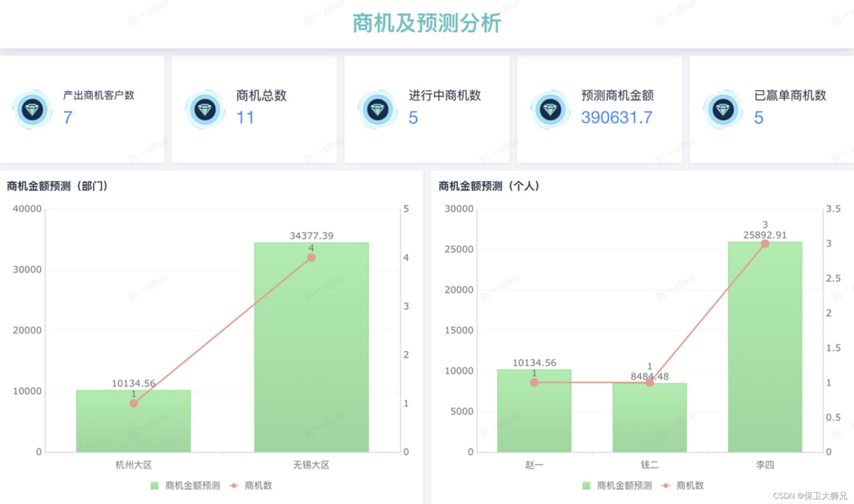854x504 pixels.
Task: Click the diamond icon beside 产出商机客户数
Action: 32,110
